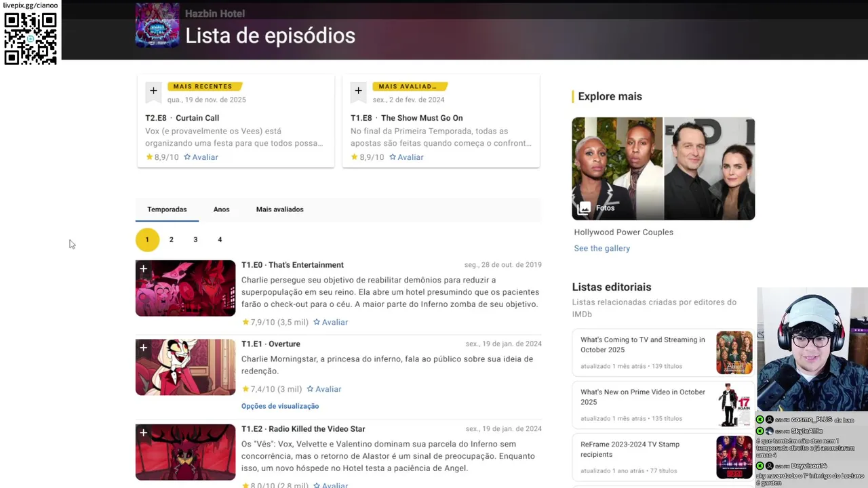Click the streamer webcam overlay

812,349
